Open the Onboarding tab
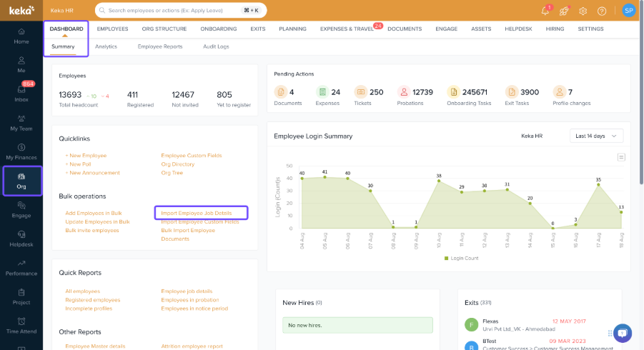Screen dimensions: 644x350 coord(219,29)
